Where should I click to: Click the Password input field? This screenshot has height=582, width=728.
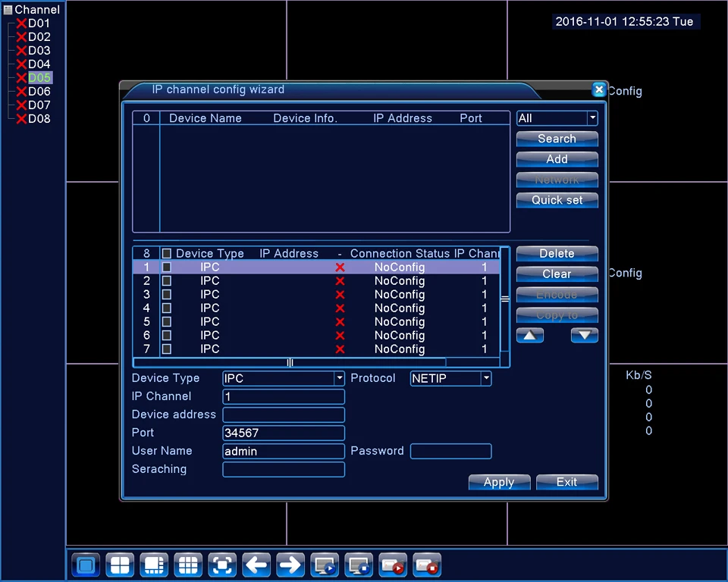[450, 451]
